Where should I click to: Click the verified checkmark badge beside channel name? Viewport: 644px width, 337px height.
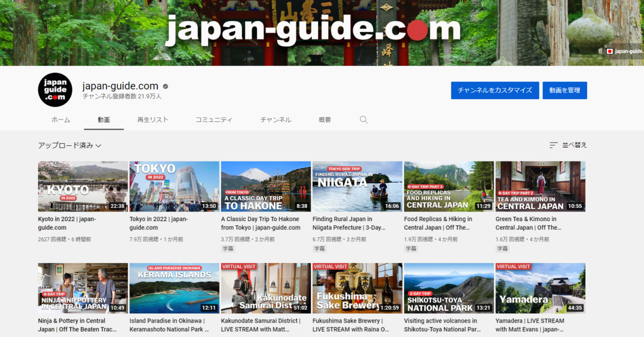coord(166,86)
